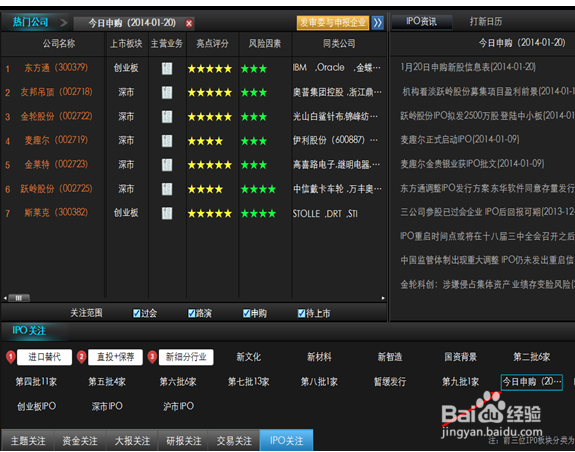Select the 第九批1家 category
Screen dimensions: 575x452
point(461,382)
